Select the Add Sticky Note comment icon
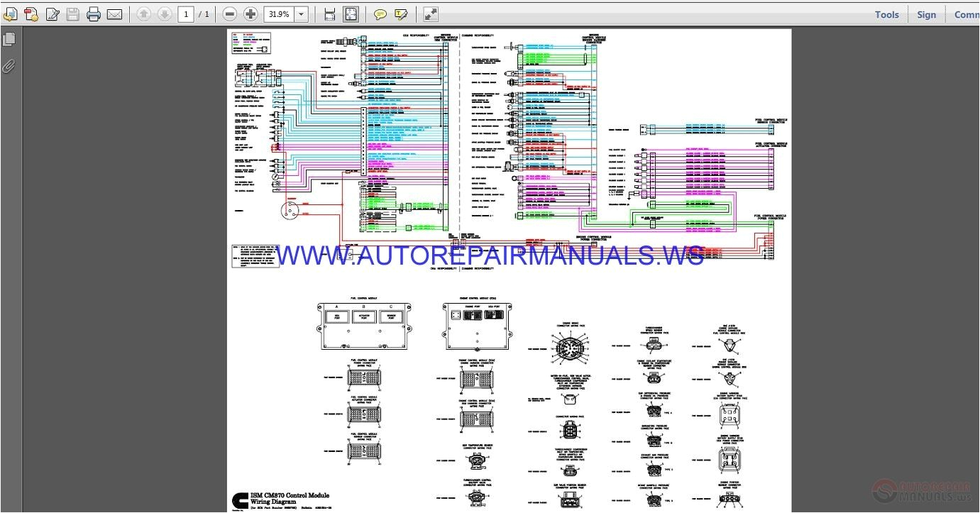The width and height of the screenshot is (980, 513). click(380, 13)
